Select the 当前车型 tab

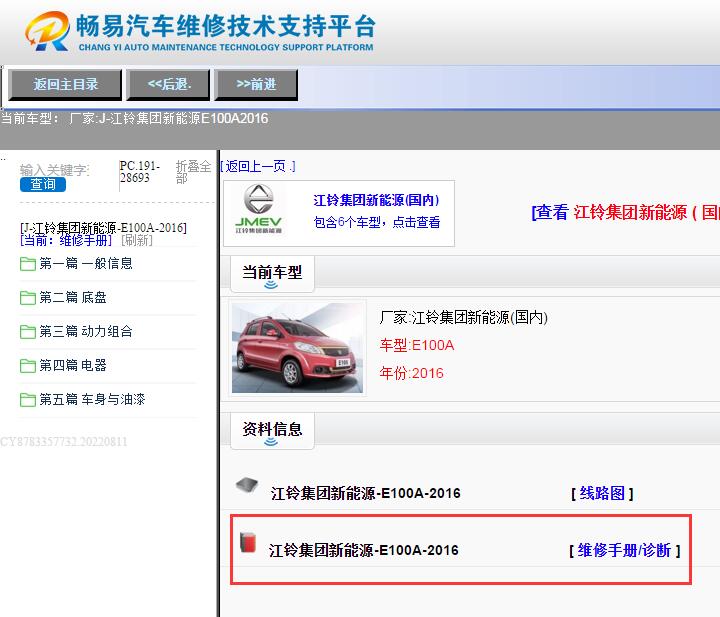point(272,274)
